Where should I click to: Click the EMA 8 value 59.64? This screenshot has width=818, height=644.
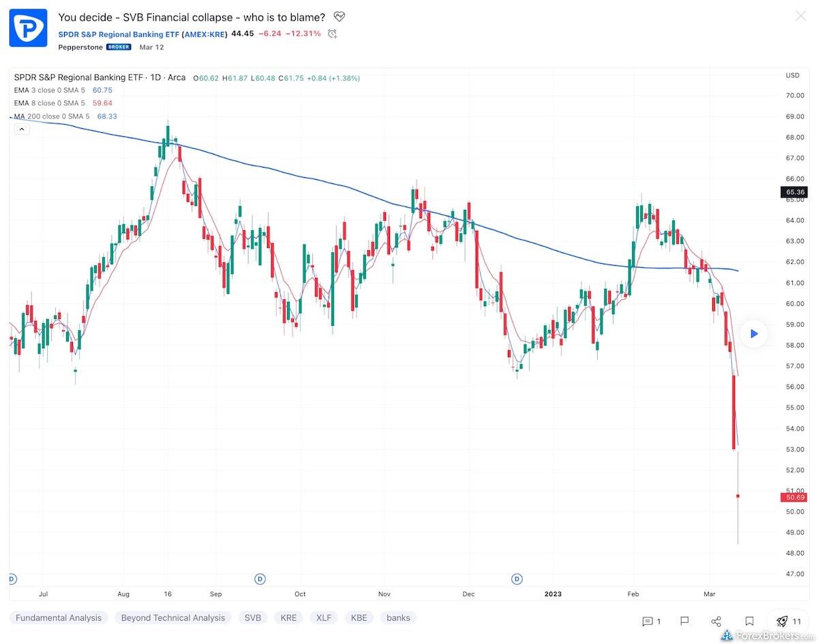click(102, 103)
